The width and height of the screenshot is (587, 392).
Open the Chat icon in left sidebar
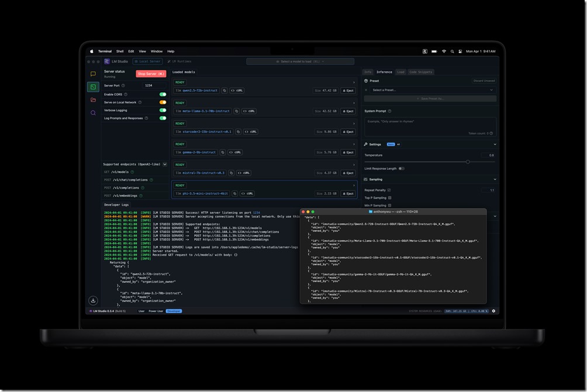(x=93, y=74)
